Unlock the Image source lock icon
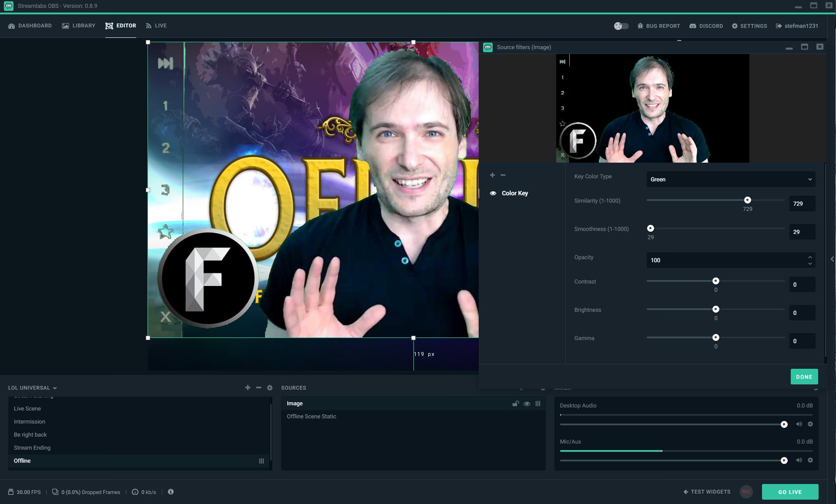The image size is (836, 504). click(x=516, y=404)
